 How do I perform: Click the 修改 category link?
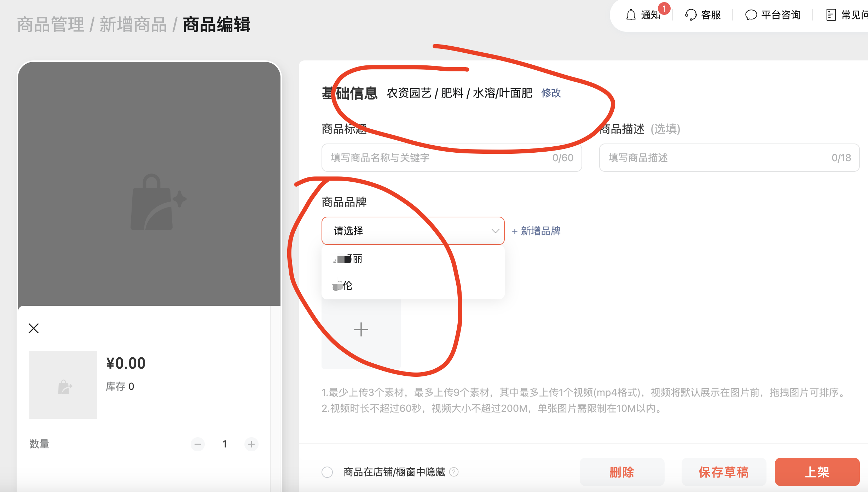[551, 93]
